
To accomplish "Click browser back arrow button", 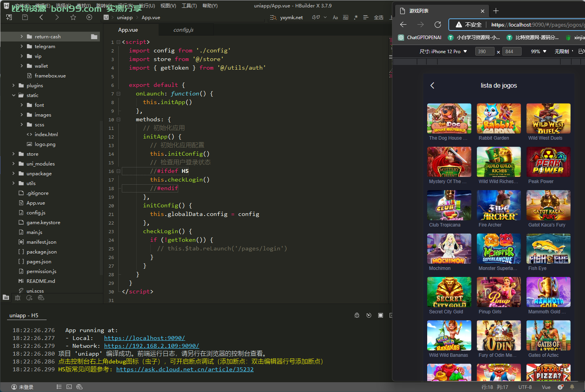I will [x=403, y=25].
